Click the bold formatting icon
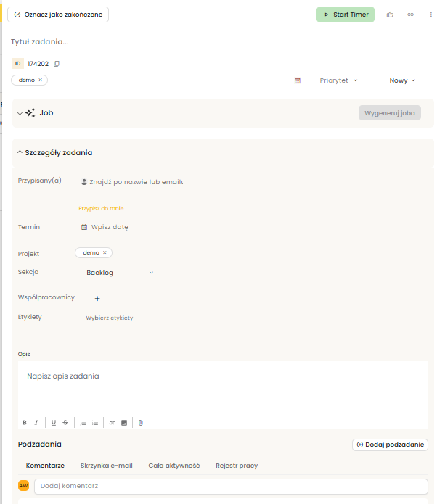This screenshot has height=504, width=437. pyautogui.click(x=25, y=422)
